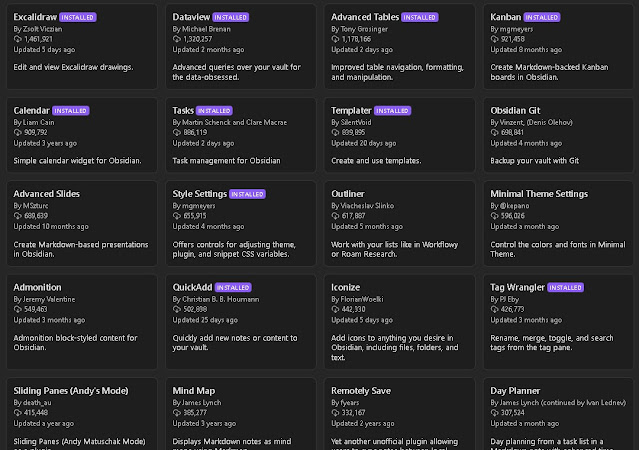639x450 pixels.
Task: Select the Advanced Slides plugin title
Action: tap(46, 194)
